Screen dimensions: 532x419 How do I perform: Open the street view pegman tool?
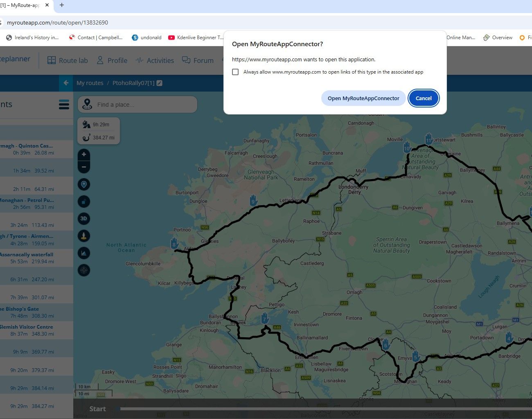pyautogui.click(x=84, y=236)
